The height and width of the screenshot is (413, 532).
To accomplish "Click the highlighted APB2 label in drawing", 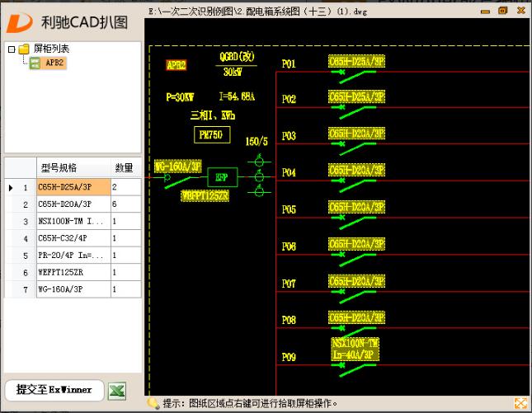I will pos(177,65).
